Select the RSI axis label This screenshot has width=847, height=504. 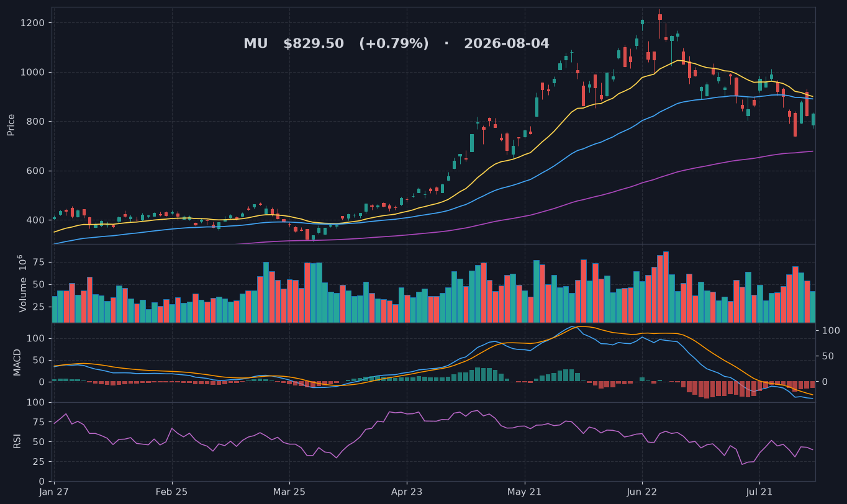(x=17, y=441)
